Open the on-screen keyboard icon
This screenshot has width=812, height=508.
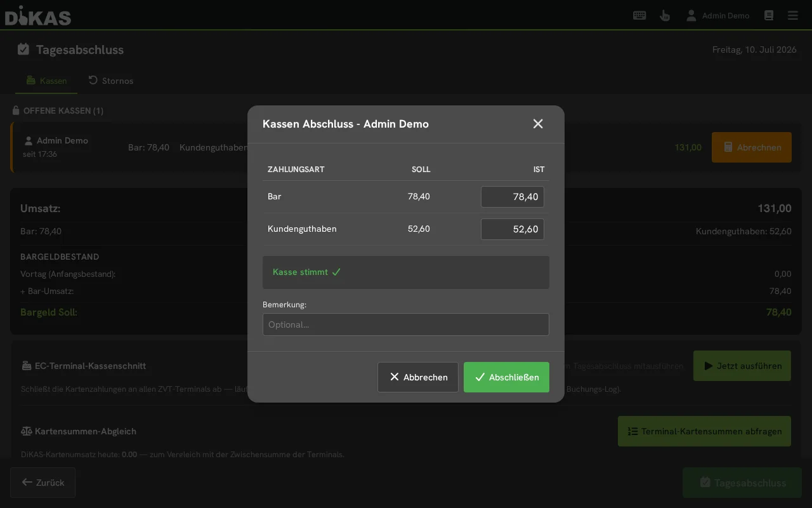tap(639, 15)
